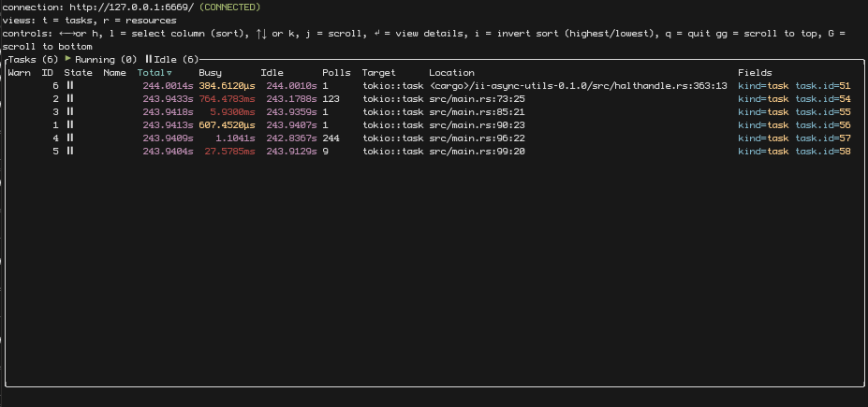
Task: Click the 'Tasks (6)' panel title
Action: tap(33, 59)
